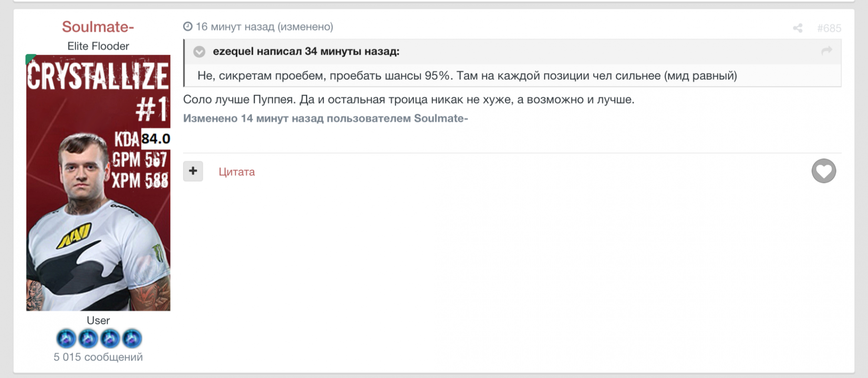The image size is (868, 378).
Task: Toggle multiquote with the plus button
Action: (193, 171)
